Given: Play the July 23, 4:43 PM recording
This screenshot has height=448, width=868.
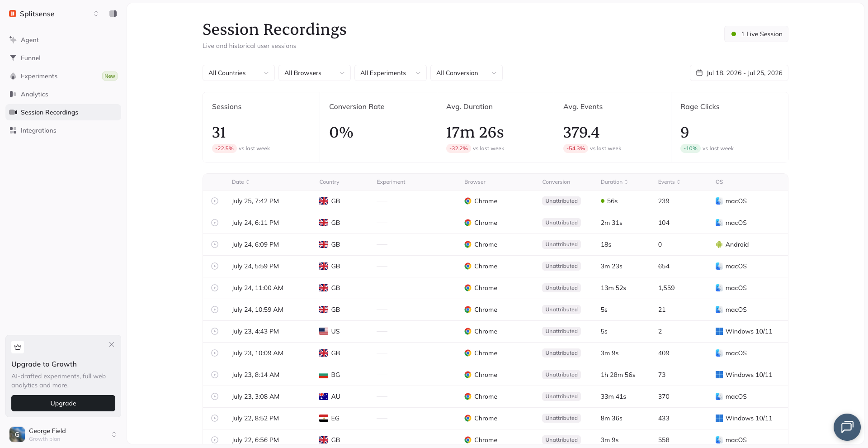Looking at the screenshot, I should coord(215,331).
